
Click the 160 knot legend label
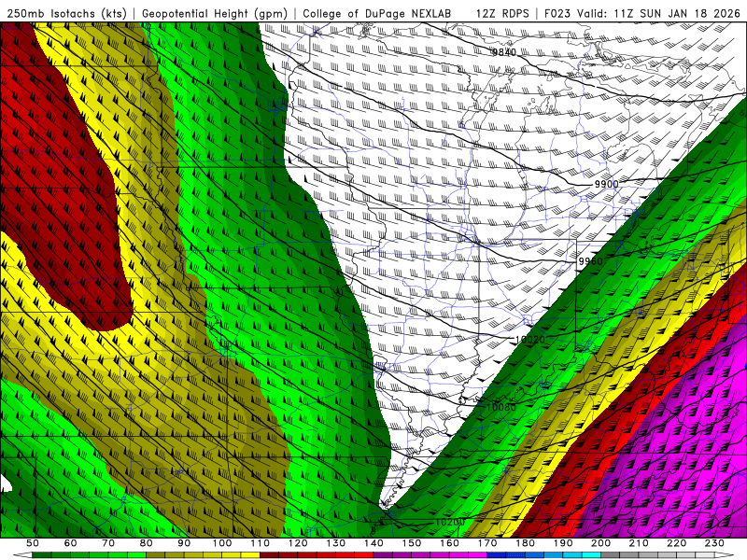click(x=450, y=543)
